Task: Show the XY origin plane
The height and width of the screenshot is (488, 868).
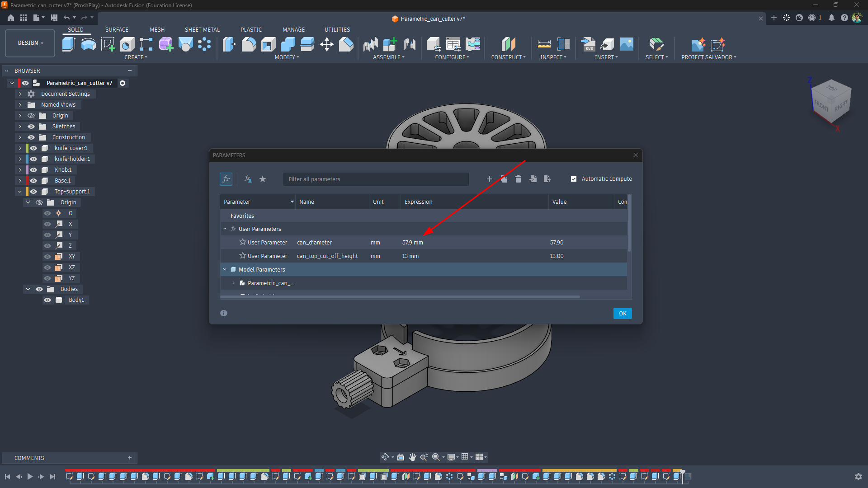Action: 47,257
